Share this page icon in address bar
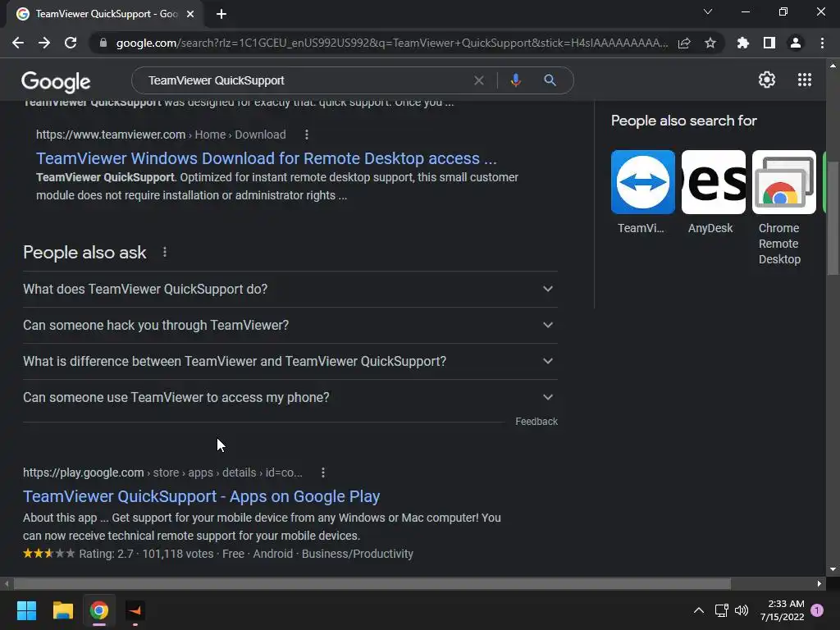Viewport: 840px width, 630px height. pos(684,43)
